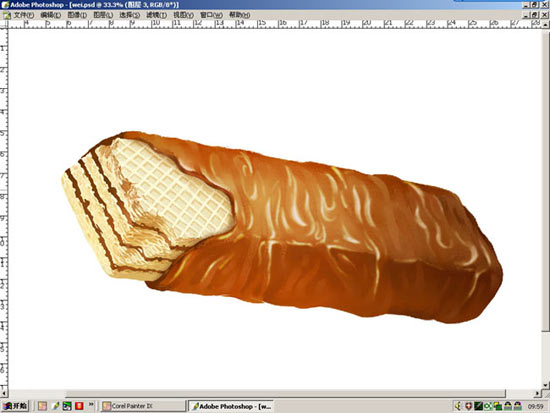Screen dimensions: 550x413
Task: Expand quick launch overflow chevron
Action: coord(91,405)
